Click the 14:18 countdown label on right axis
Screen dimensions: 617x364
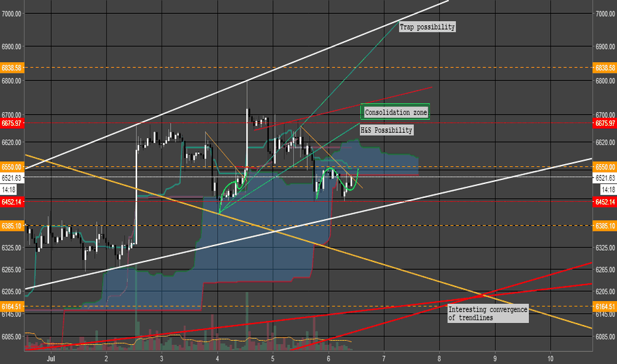pos(608,190)
